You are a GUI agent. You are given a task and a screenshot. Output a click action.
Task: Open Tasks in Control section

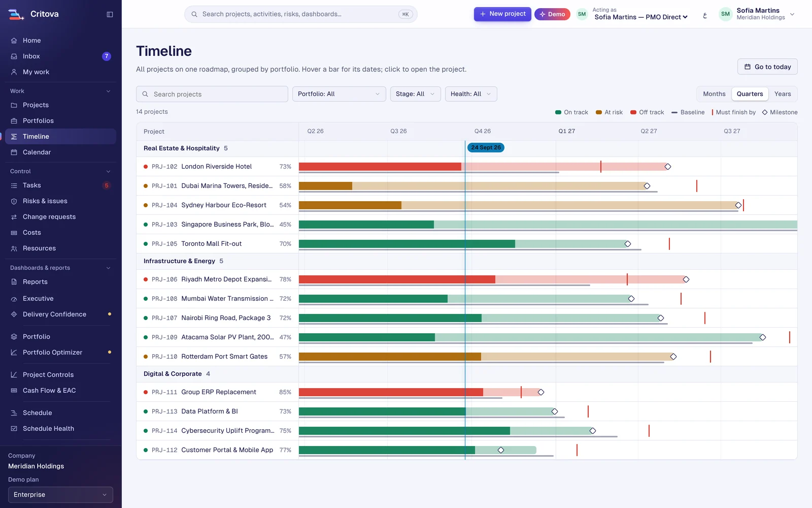(x=60, y=185)
